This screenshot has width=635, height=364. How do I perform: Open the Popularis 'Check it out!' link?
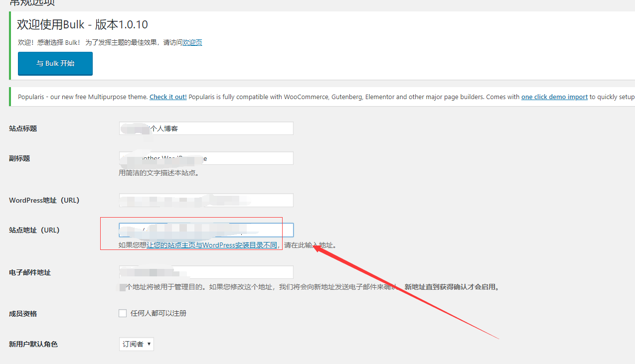(168, 97)
